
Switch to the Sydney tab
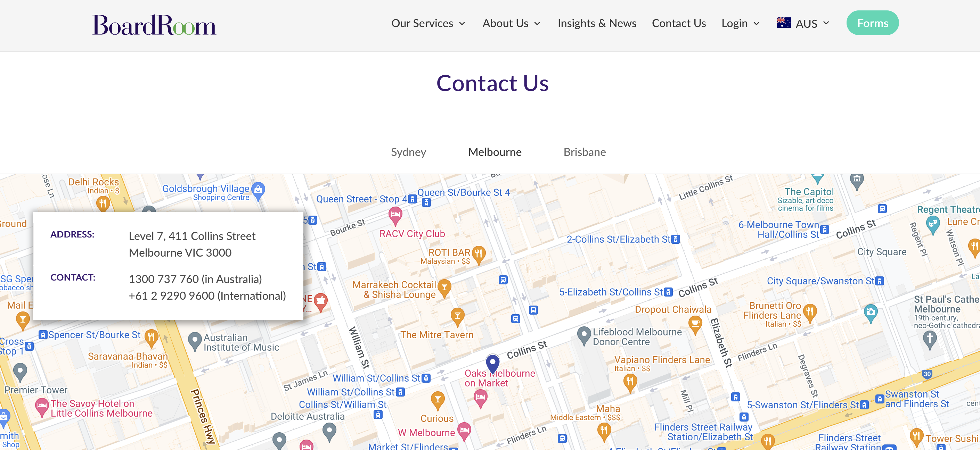[408, 152]
